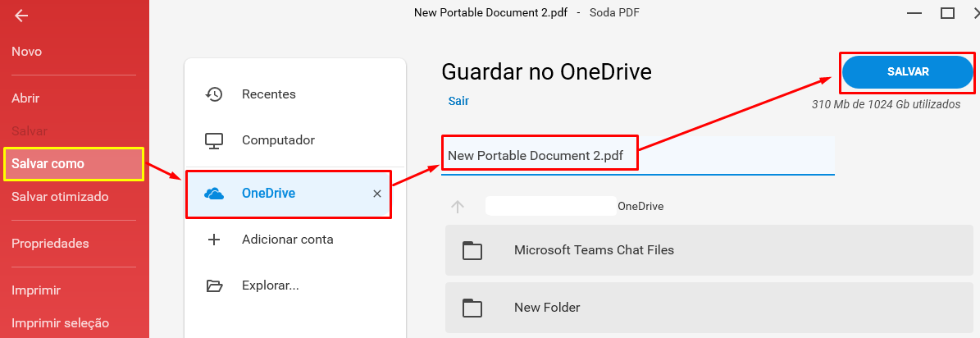
Task: Go up one folder level arrow
Action: pos(458,206)
